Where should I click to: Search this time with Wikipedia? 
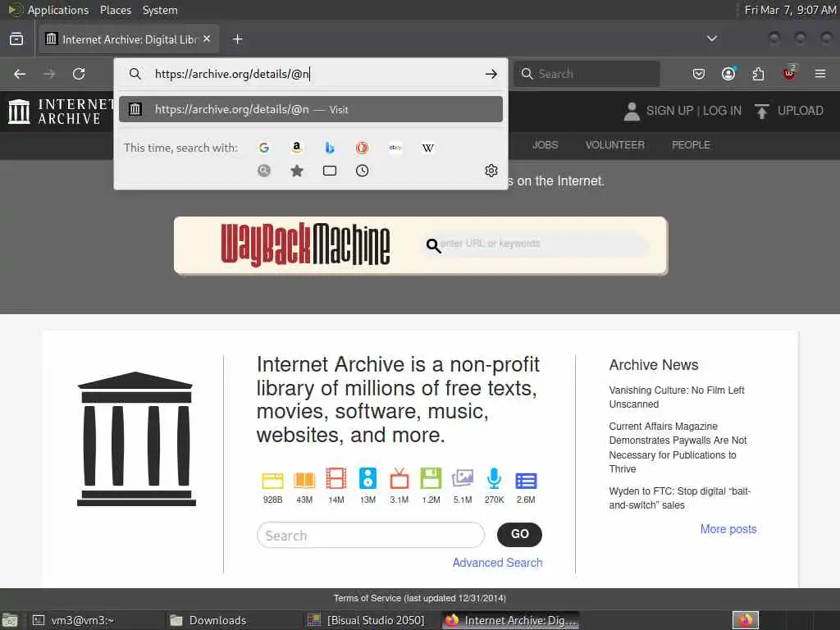[428, 148]
